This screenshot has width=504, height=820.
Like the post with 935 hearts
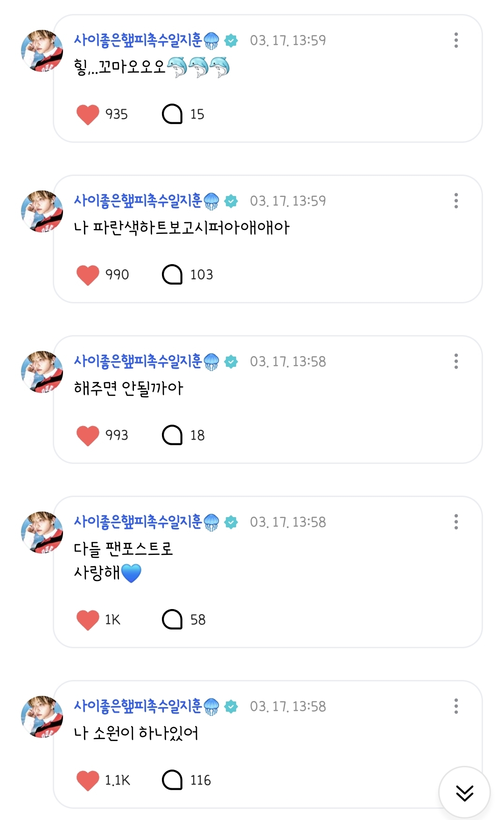pyautogui.click(x=88, y=114)
